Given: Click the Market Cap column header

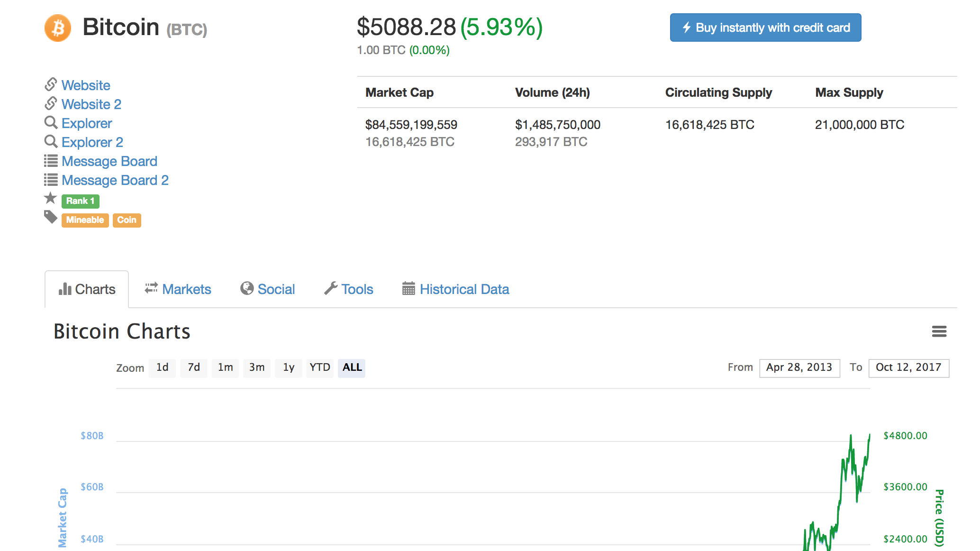Looking at the screenshot, I should pyautogui.click(x=399, y=92).
